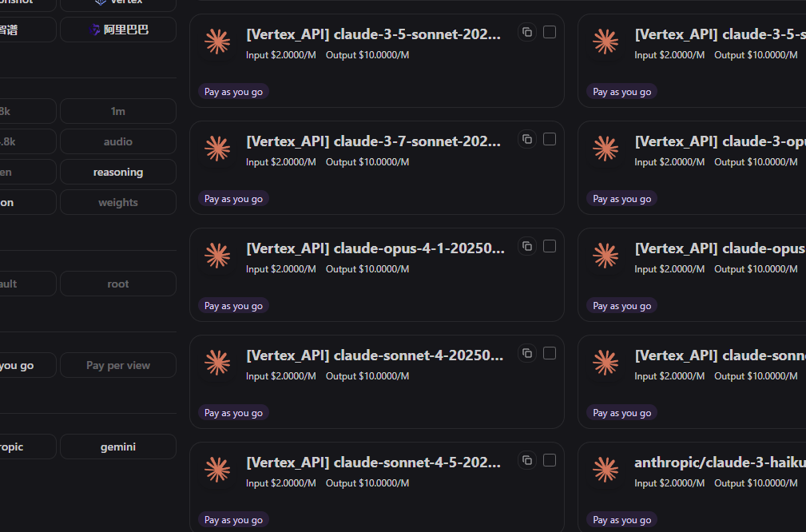Copy the claude-sonnet-4-5-202... model name
The height and width of the screenshot is (532, 806).
[x=527, y=460]
